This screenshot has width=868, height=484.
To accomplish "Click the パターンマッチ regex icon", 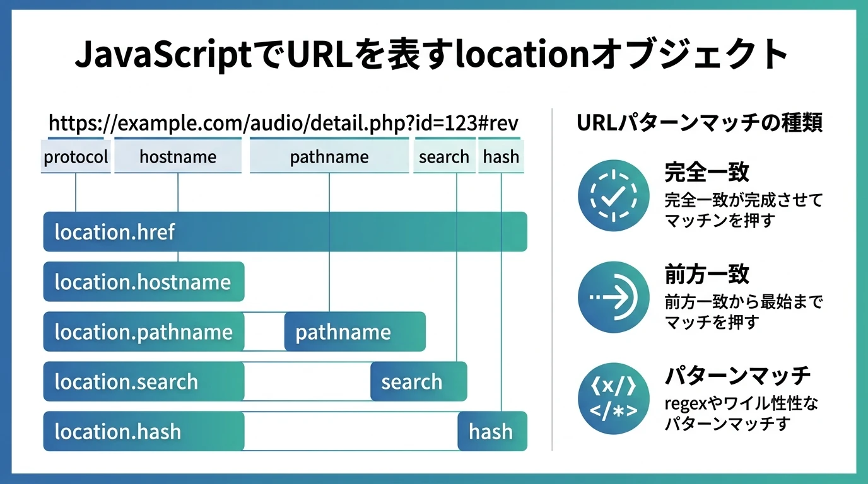I will click(613, 398).
